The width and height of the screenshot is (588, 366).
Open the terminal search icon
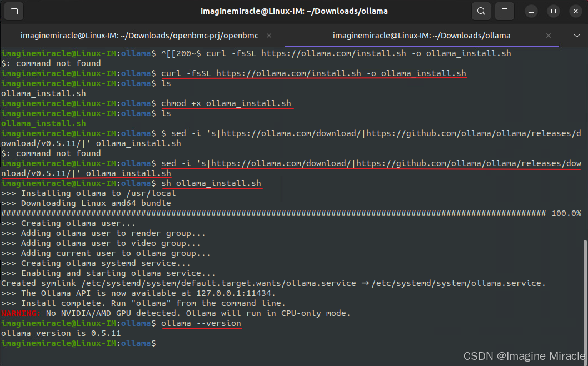481,11
